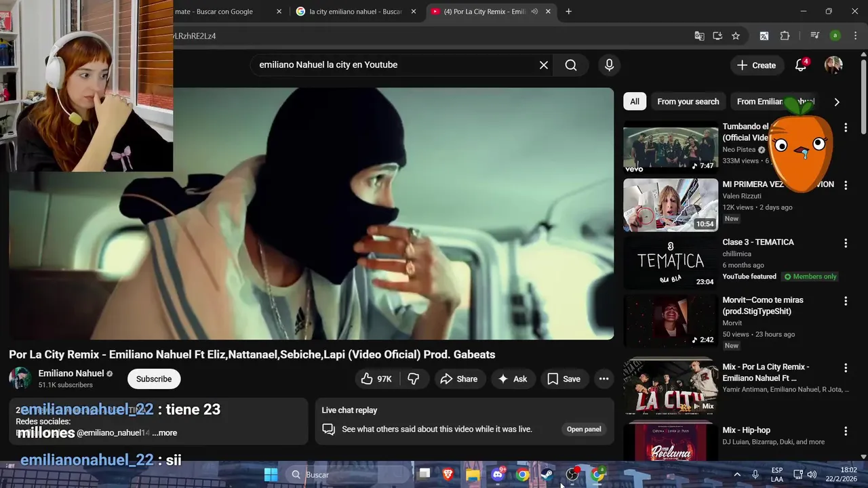Open the YouTube account avatar menu
Image resolution: width=868 pixels, height=488 pixels.
[833, 65]
